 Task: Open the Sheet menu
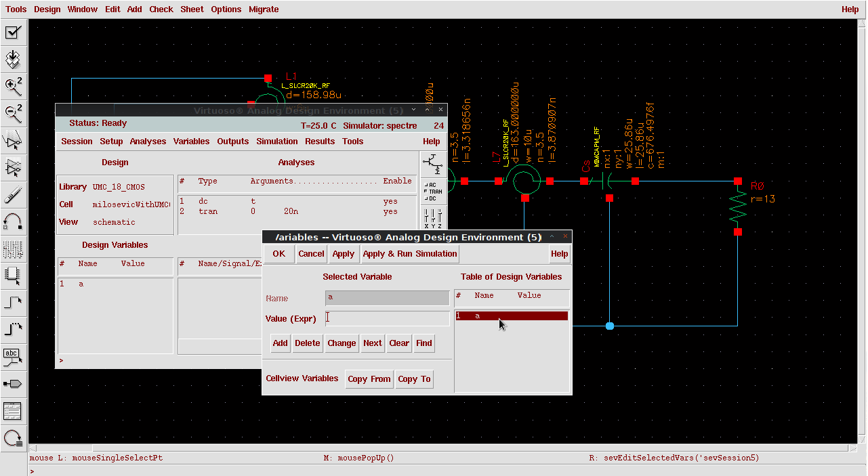click(192, 9)
